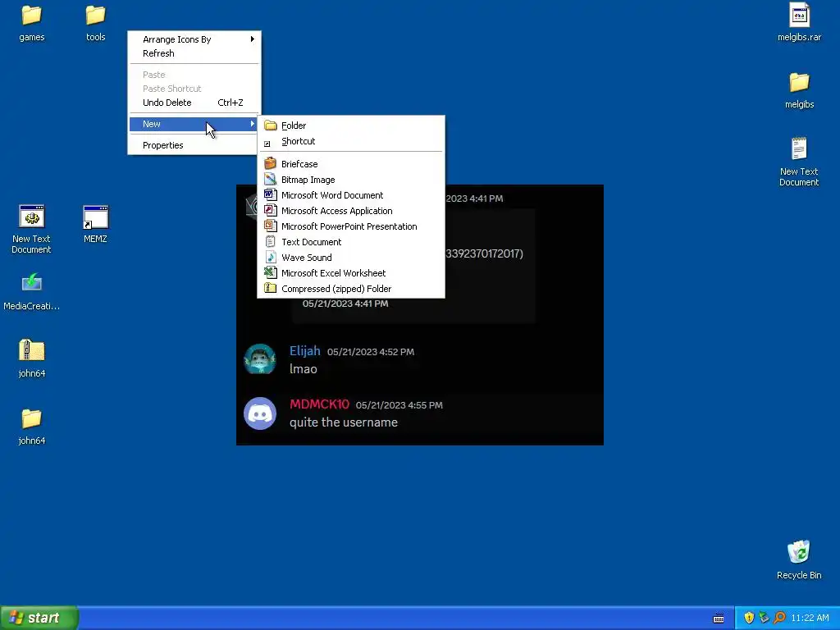
Task: Click the Elijah username in chat image
Action: (x=305, y=351)
